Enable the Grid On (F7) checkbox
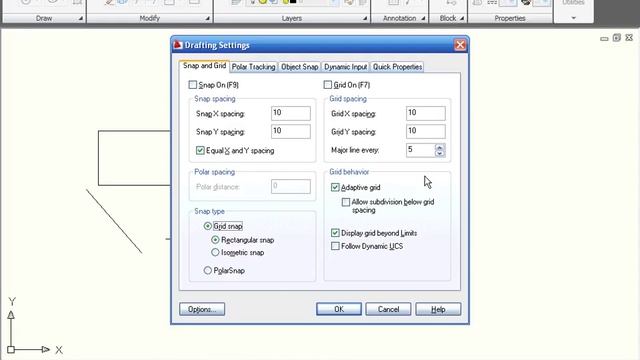640x360 pixels. click(x=328, y=85)
